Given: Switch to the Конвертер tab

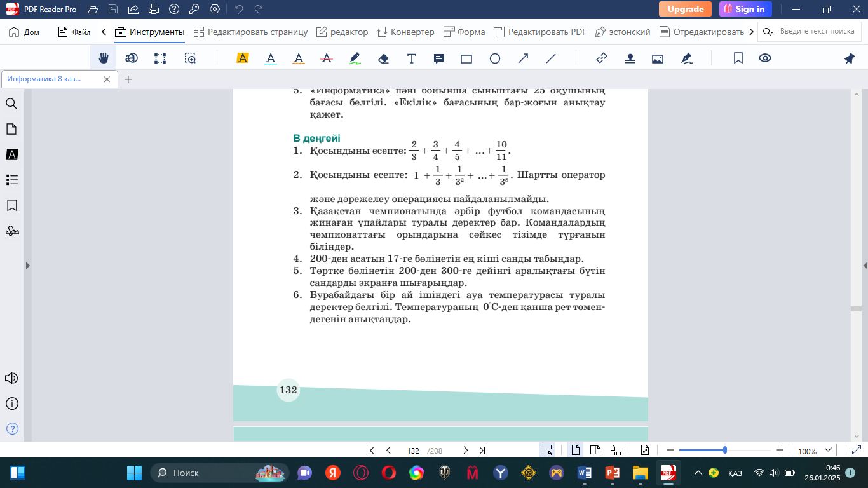Looking at the screenshot, I should 405,32.
